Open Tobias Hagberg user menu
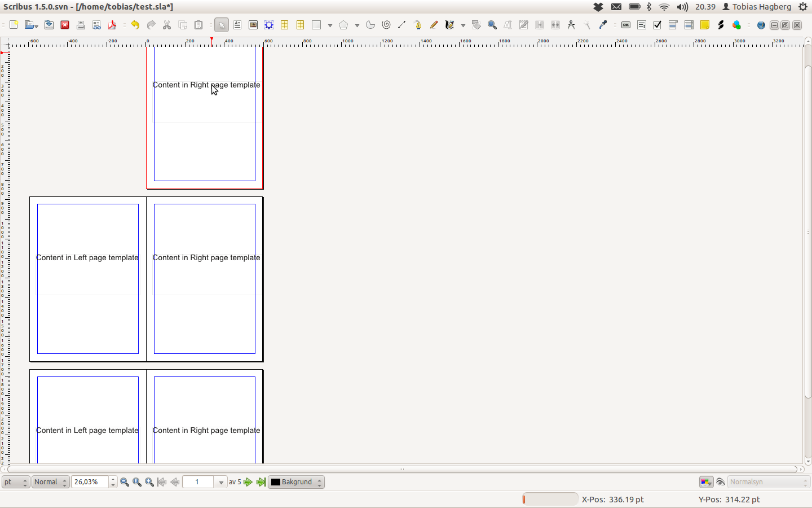This screenshot has width=812, height=508. pyautogui.click(x=757, y=7)
